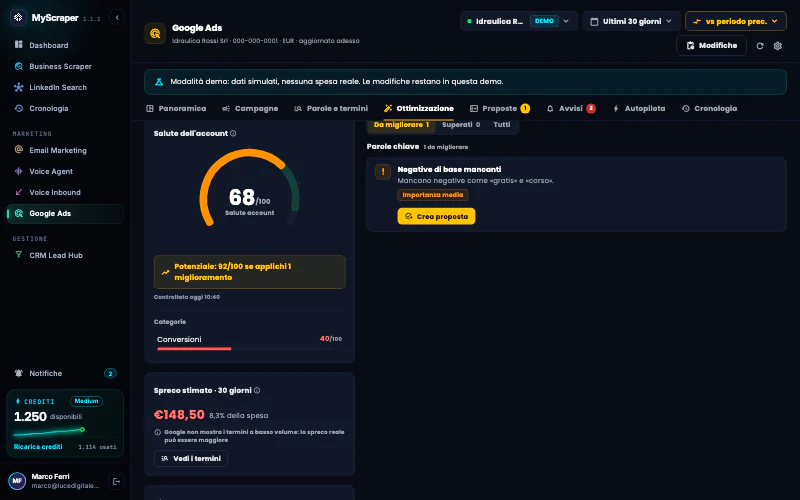Switch to Parole e termini tab
This screenshot has width=800, height=500.
[331, 108]
